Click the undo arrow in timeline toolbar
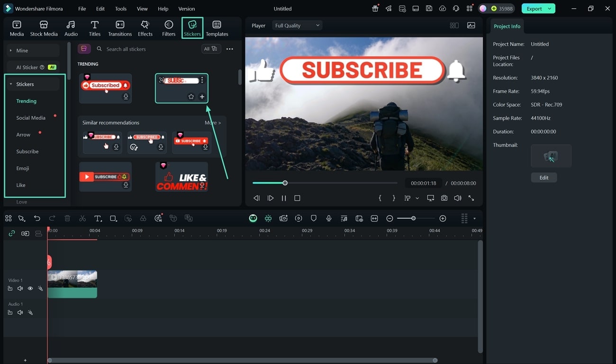This screenshot has width=616, height=364. point(37,218)
